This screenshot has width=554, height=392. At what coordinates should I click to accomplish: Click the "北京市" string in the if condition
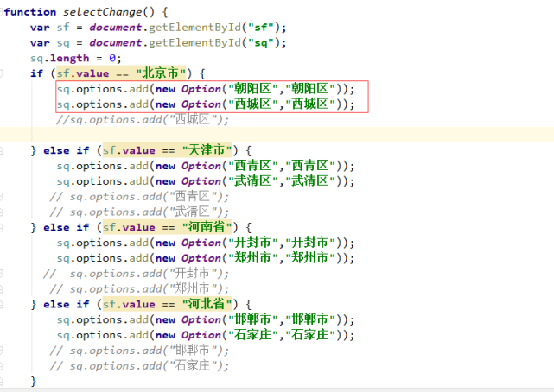tap(161, 73)
